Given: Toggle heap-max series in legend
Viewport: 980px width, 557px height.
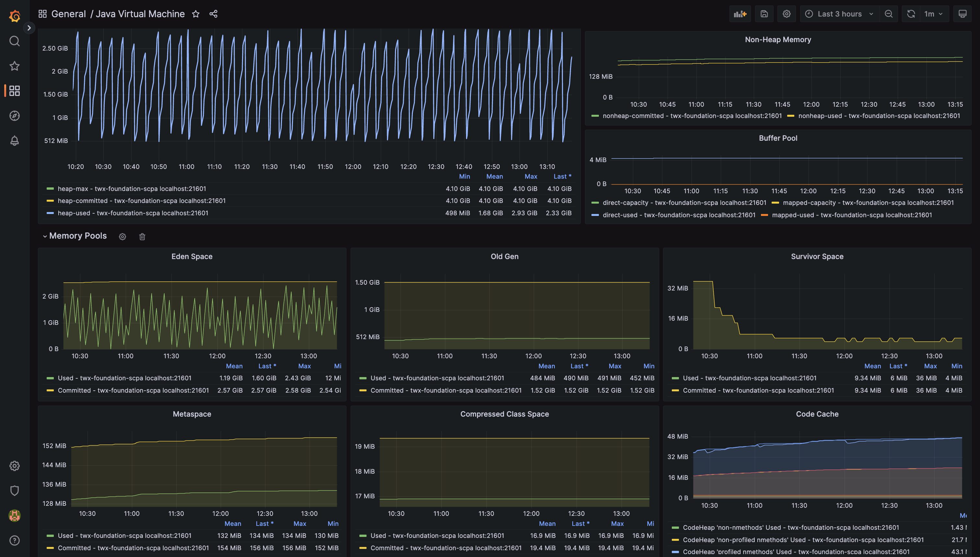Looking at the screenshot, I should [x=132, y=189].
